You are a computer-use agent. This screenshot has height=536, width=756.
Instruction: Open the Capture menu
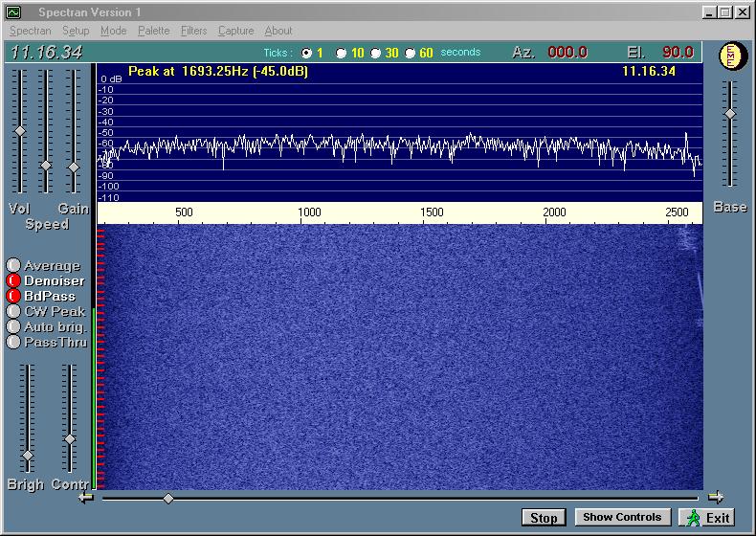pyautogui.click(x=235, y=31)
